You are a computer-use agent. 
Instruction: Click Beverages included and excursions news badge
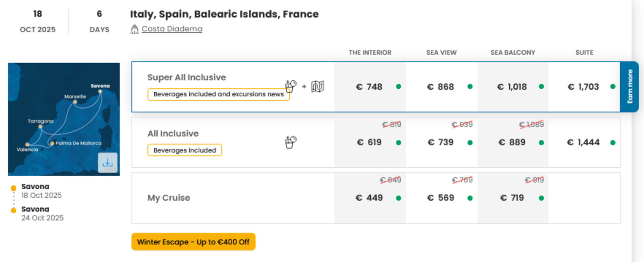click(x=219, y=94)
